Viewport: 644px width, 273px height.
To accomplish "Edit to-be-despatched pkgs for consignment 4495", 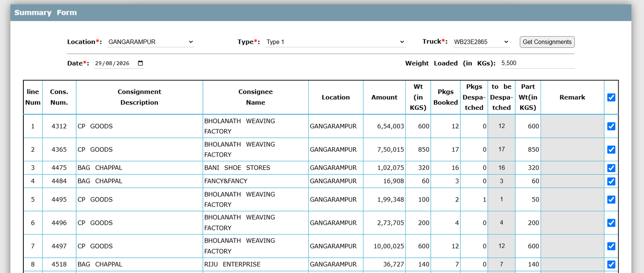I will click(x=502, y=199).
